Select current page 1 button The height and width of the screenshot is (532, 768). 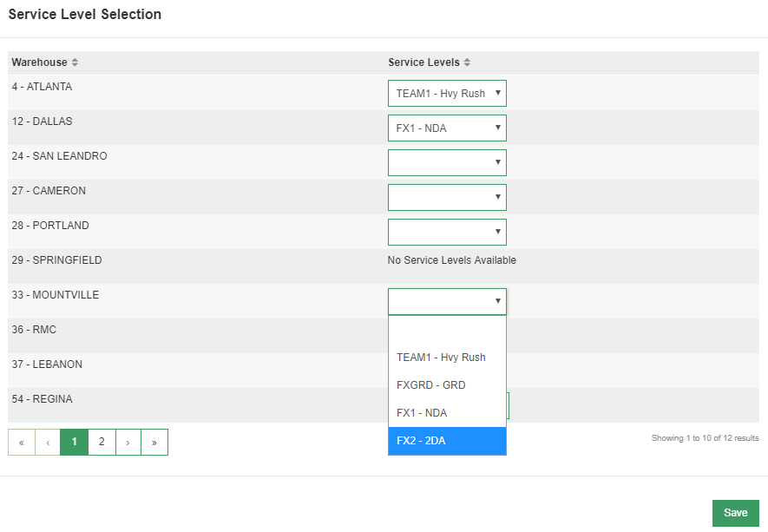(75, 443)
